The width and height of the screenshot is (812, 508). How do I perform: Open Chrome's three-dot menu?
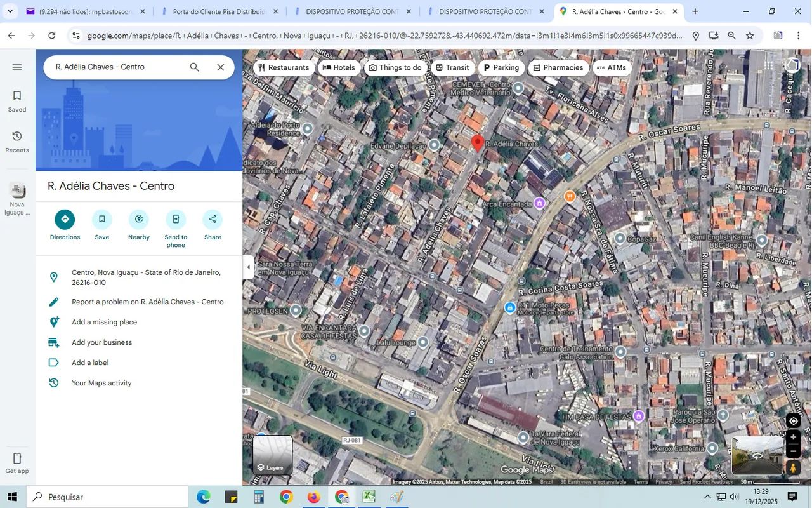click(799, 36)
